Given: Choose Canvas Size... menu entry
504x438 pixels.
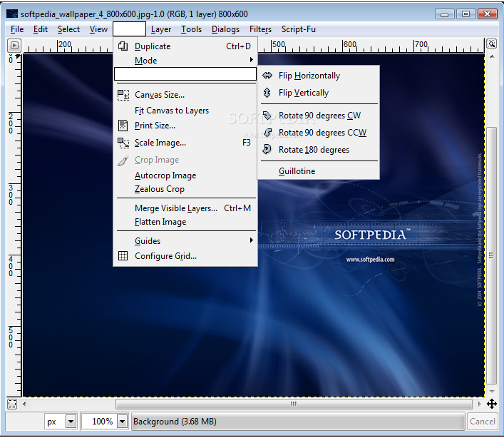Looking at the screenshot, I should [x=185, y=95].
